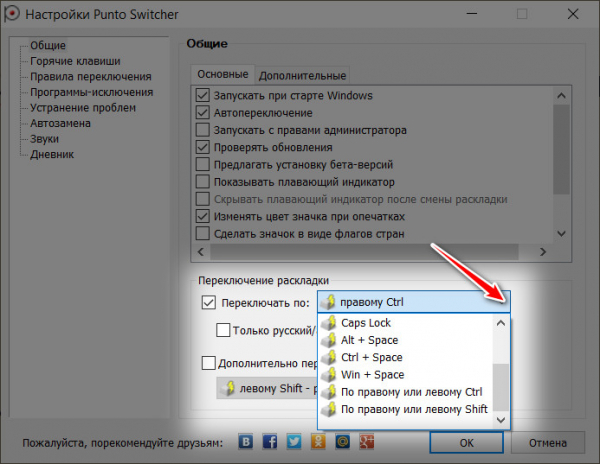Check the 'Только русский/' checkbox
The height and width of the screenshot is (464, 600).
coord(223,330)
